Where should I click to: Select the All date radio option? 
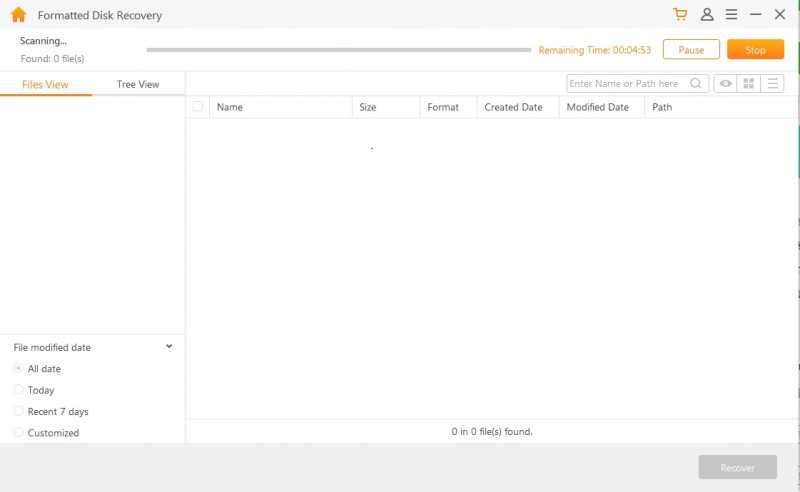(x=19, y=369)
